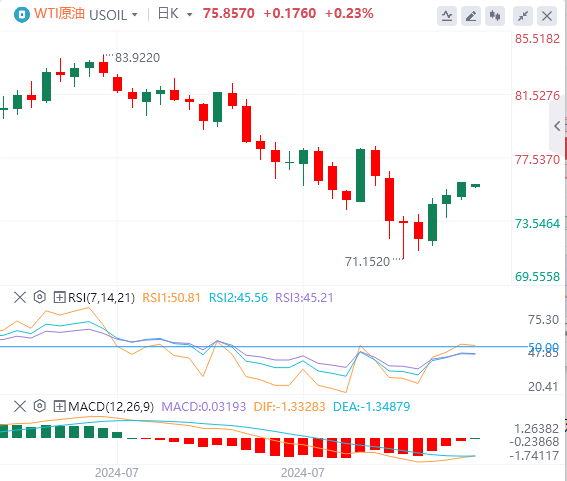The width and height of the screenshot is (567, 481).
Task: Click the DEA:-1.34879 value
Action: coord(371,406)
